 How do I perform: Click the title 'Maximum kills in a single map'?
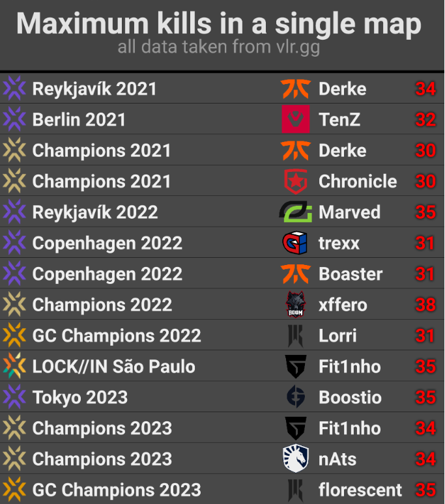(219, 24)
